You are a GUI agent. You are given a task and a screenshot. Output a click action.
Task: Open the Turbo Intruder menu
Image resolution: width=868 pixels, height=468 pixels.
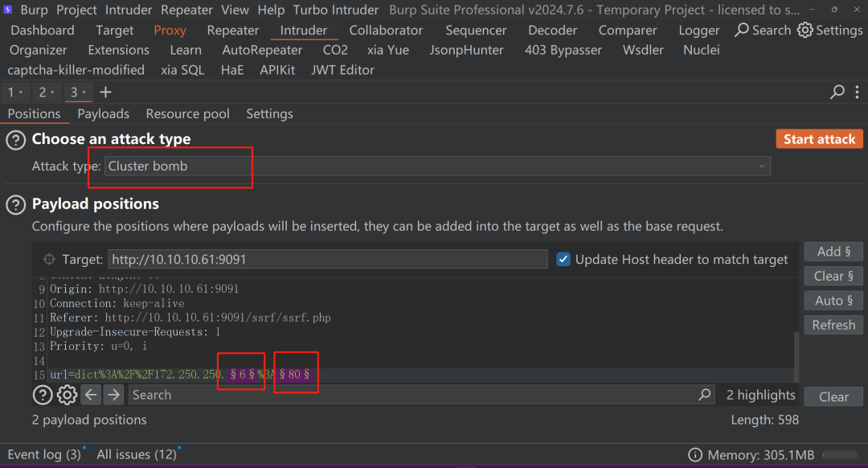pyautogui.click(x=335, y=10)
